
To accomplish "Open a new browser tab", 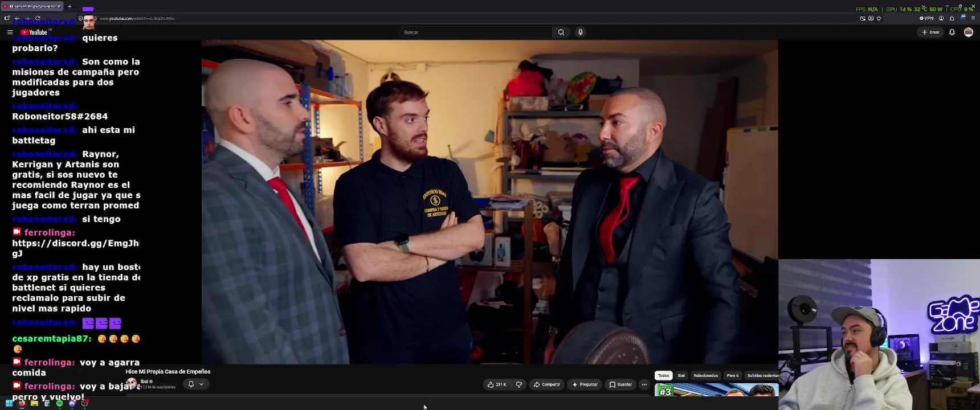I will pyautogui.click(x=70, y=6).
